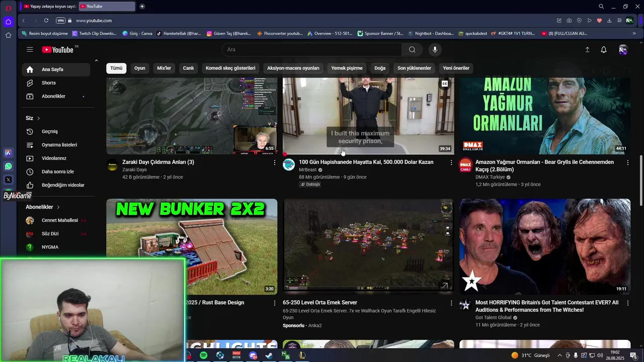The height and width of the screenshot is (362, 644).
Task: Open Daha sonra izle list
Action: (x=56, y=171)
